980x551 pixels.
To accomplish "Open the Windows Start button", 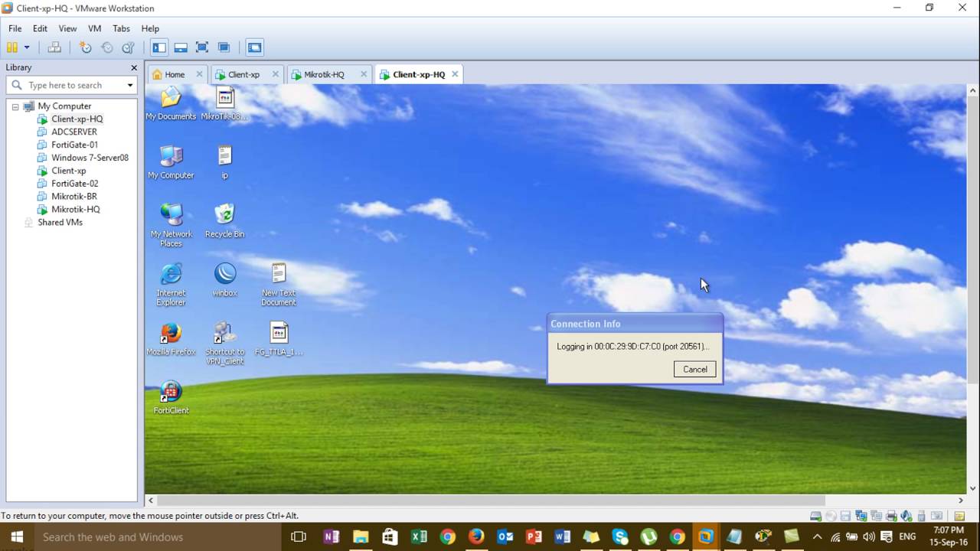I will point(16,536).
